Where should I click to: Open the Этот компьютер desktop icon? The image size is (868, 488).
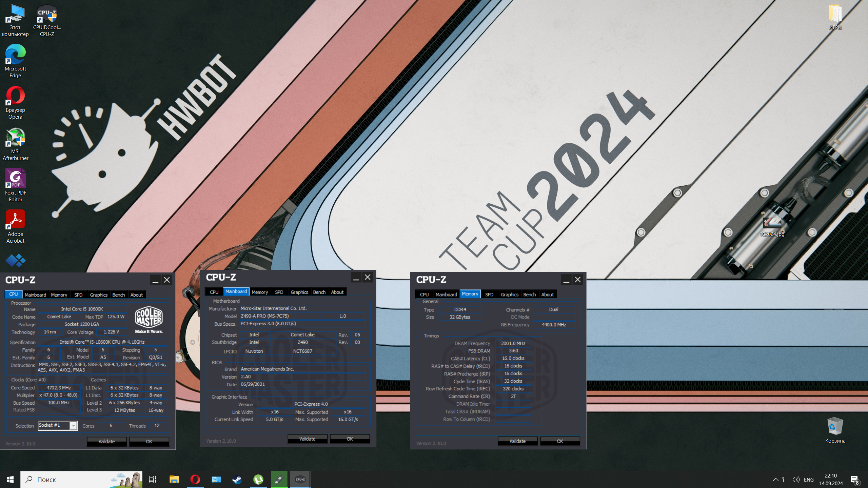(15, 20)
